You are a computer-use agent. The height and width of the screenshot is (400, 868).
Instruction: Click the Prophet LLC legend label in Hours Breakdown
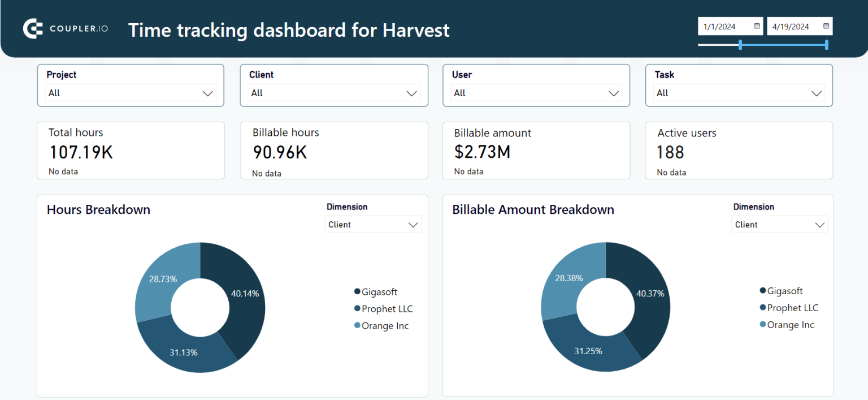388,309
